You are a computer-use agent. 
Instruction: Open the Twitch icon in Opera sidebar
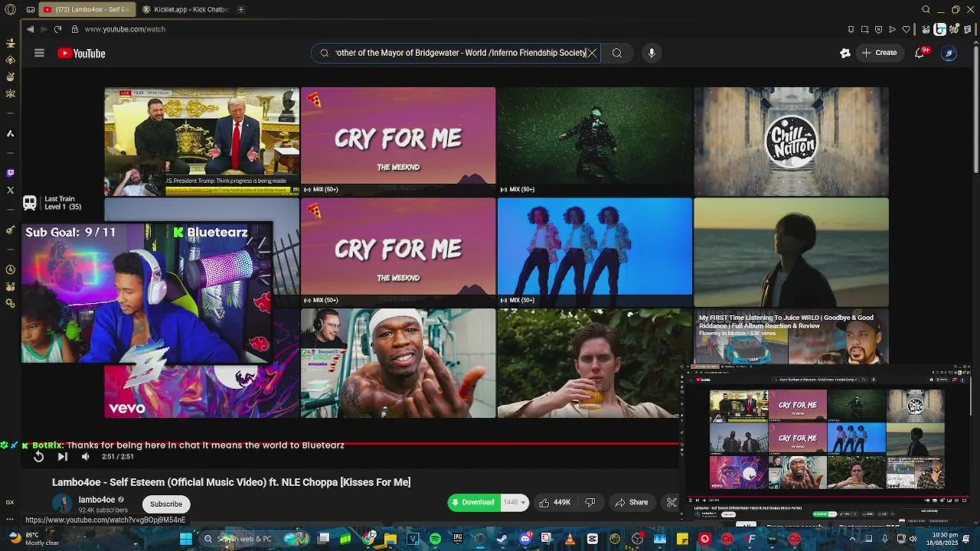point(10,173)
